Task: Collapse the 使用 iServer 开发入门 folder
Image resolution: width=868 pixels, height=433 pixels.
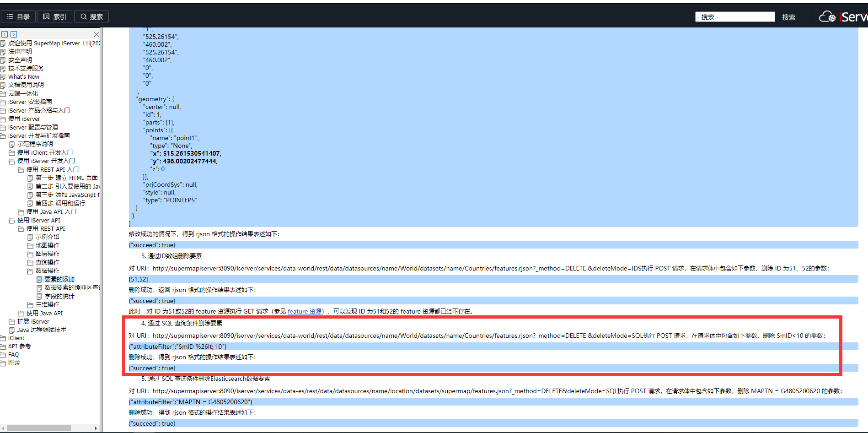Action: [x=12, y=161]
